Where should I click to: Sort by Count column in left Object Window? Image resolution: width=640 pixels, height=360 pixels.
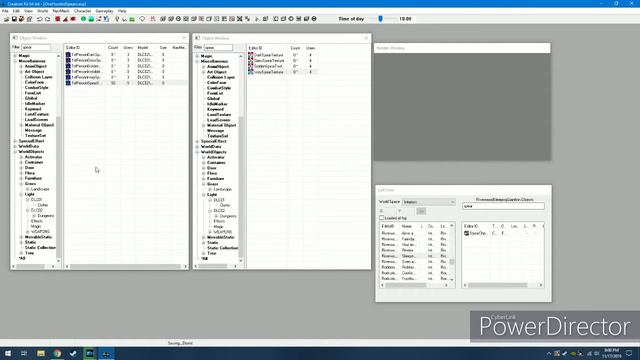point(113,48)
